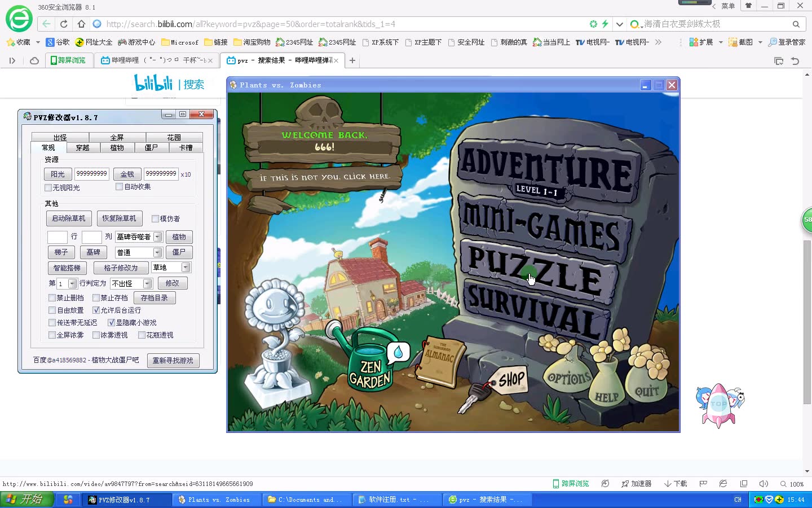Enable the 无视阳光 checkbox
This screenshot has width=812, height=508.
pyautogui.click(x=48, y=187)
